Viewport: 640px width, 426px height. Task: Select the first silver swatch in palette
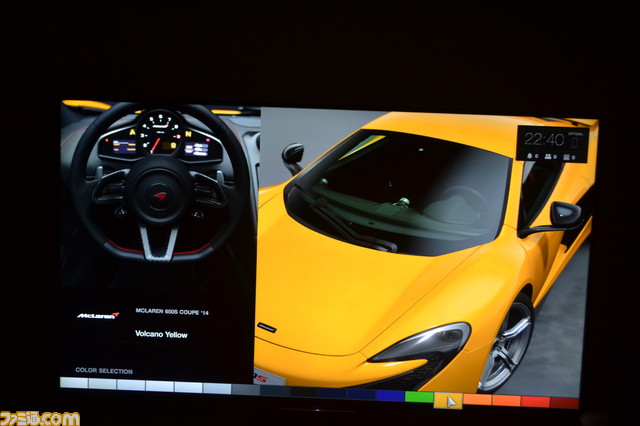click(74, 383)
